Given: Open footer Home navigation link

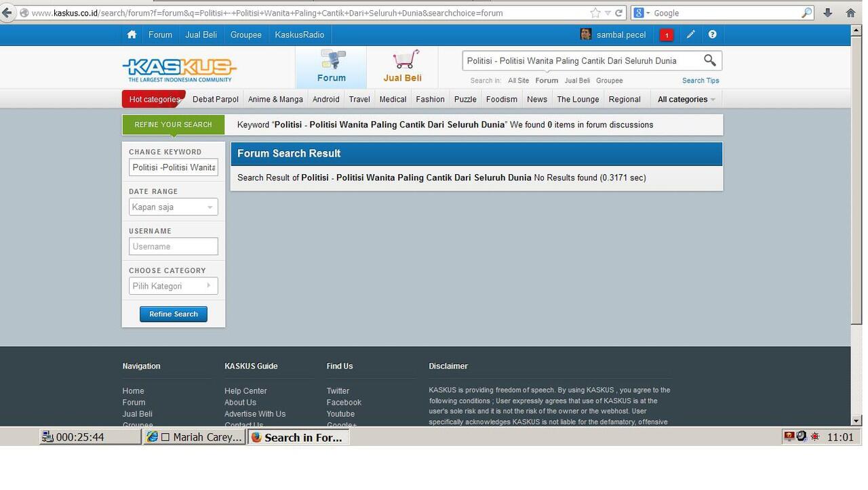Looking at the screenshot, I should pos(133,391).
